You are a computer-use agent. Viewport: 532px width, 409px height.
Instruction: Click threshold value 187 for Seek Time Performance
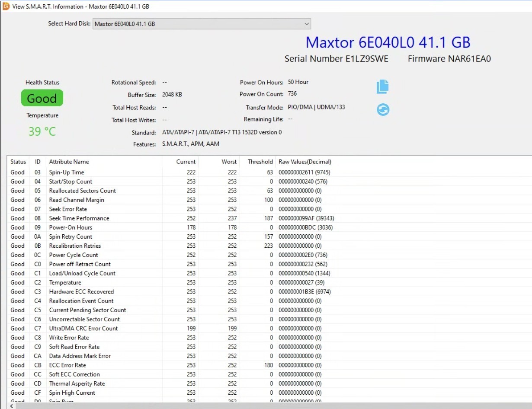[x=268, y=218]
